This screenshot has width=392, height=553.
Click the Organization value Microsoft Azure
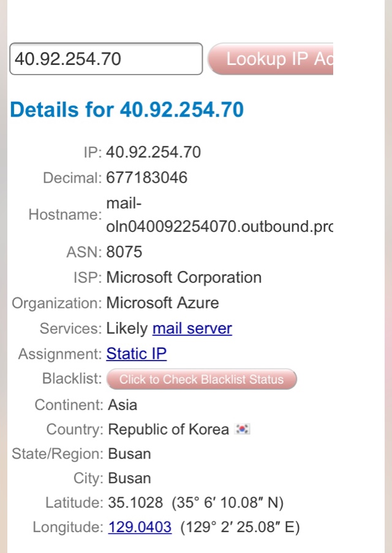click(x=163, y=303)
